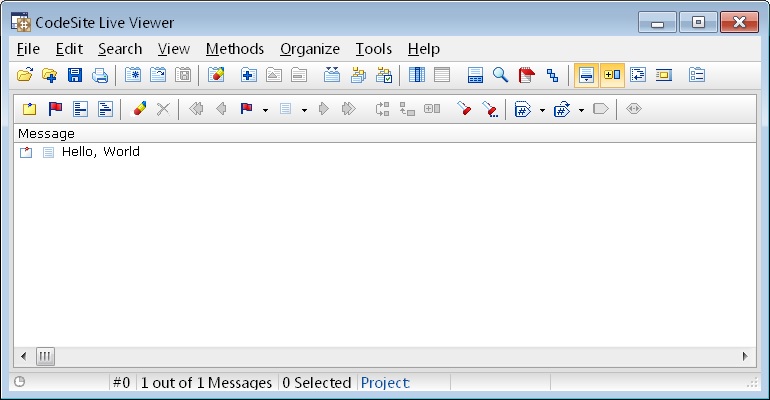Image resolution: width=770 pixels, height=400 pixels.
Task: Open dropdown beside hash tag arrow icon
Action: coord(581,110)
